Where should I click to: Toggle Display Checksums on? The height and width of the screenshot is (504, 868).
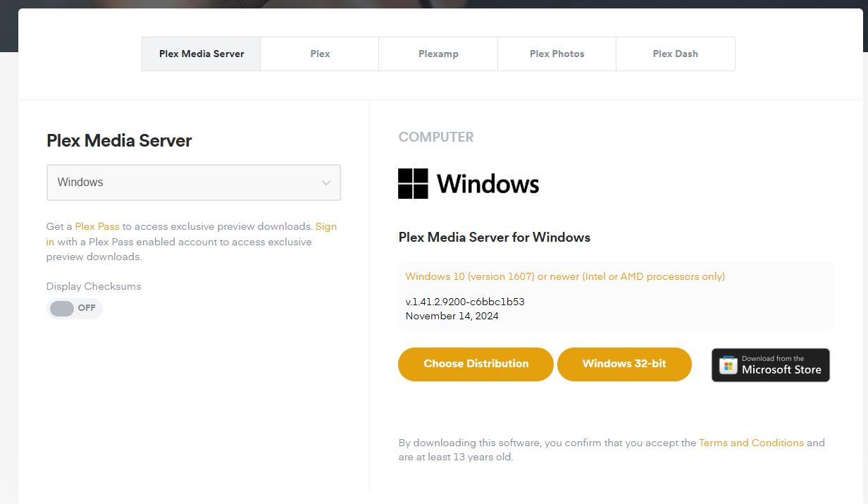74,309
